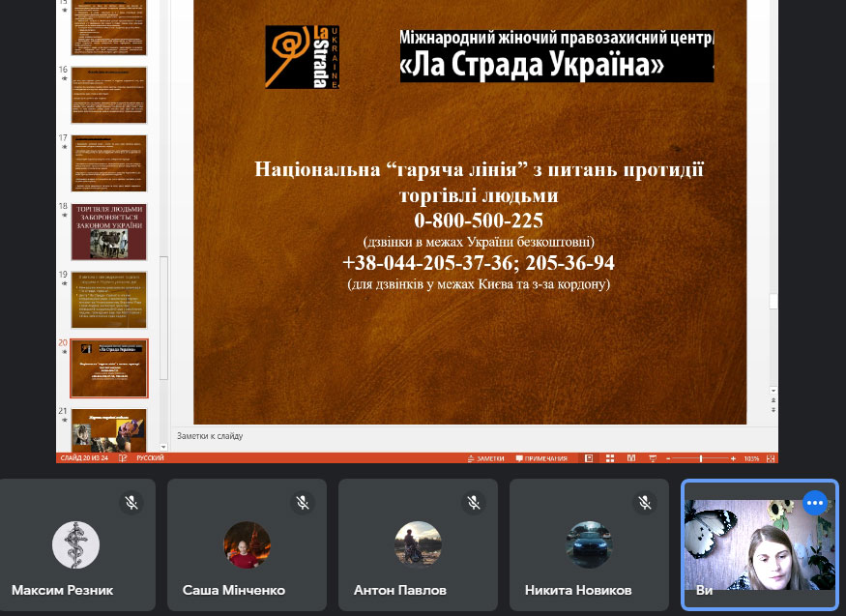
Task: Select slide 19 thumbnail
Action: pos(109,300)
